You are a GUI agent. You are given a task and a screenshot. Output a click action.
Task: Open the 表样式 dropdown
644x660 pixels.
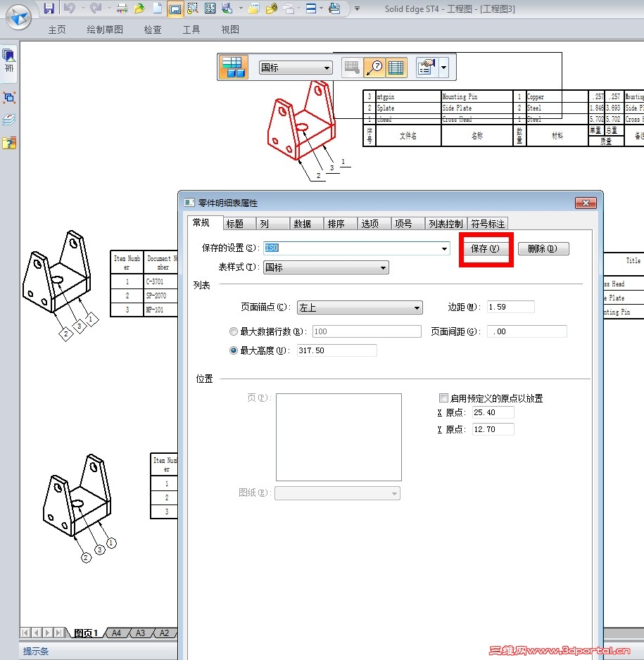click(x=326, y=267)
